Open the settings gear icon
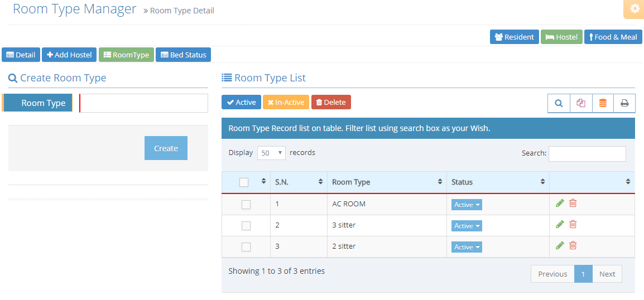Screen dimensions: 644x300 point(635,9)
